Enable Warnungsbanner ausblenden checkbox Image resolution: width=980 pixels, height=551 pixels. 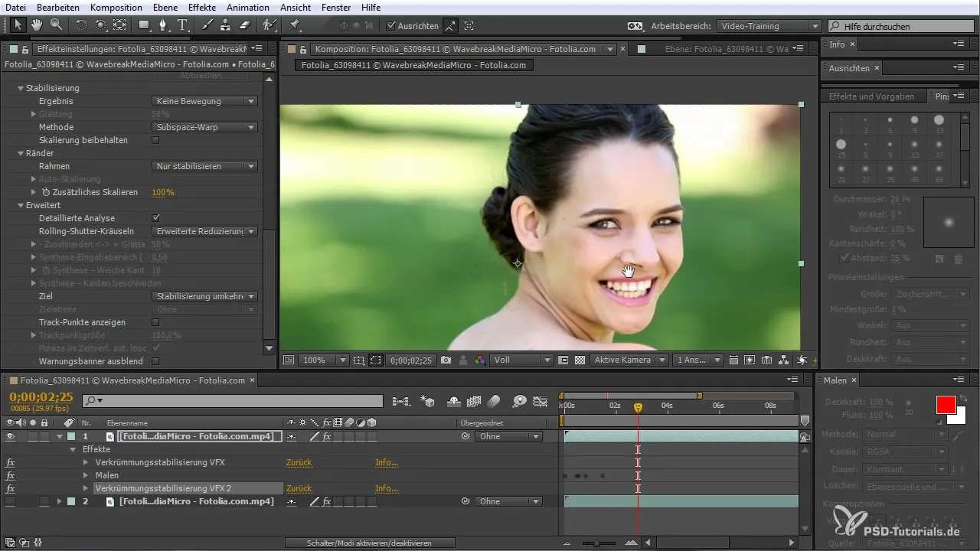pos(155,361)
